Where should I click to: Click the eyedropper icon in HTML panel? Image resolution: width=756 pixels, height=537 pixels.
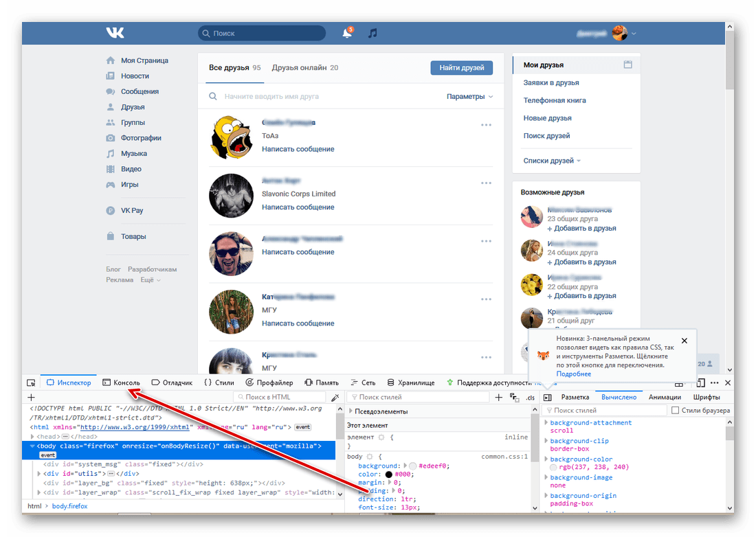coord(335,398)
